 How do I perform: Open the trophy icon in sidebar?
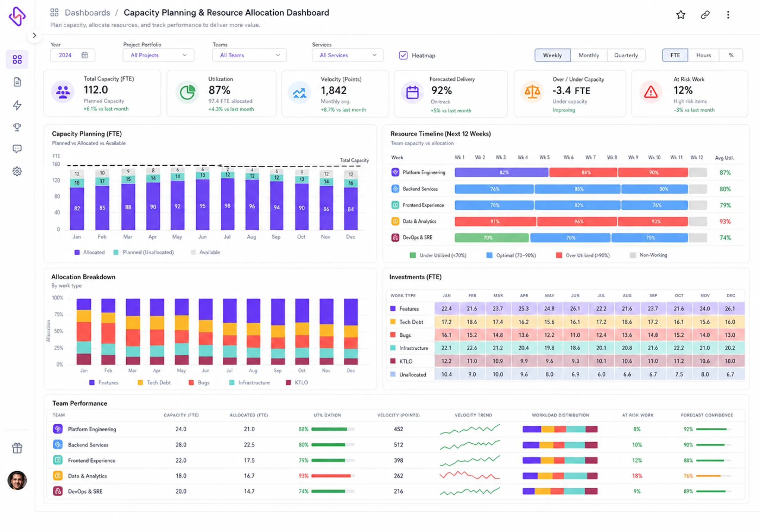pyautogui.click(x=17, y=127)
